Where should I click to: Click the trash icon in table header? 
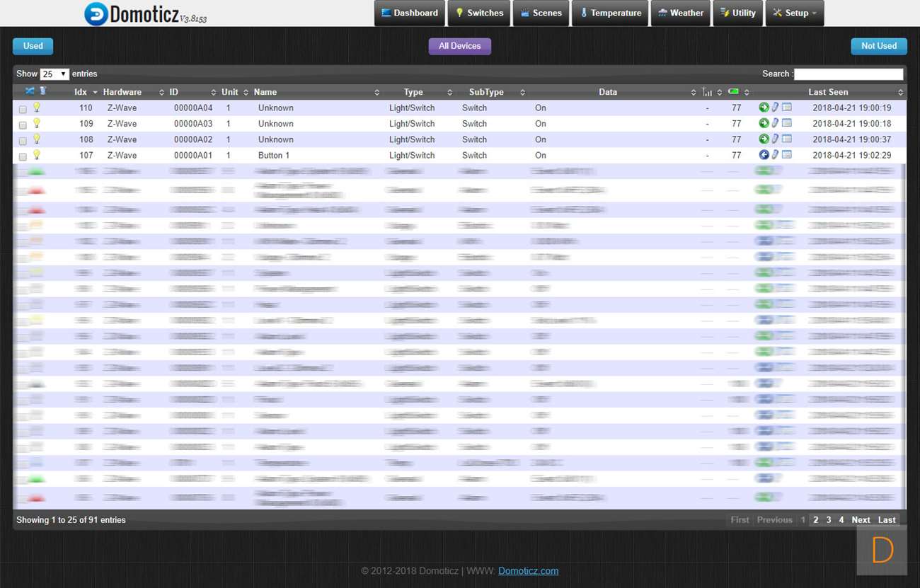pos(43,91)
